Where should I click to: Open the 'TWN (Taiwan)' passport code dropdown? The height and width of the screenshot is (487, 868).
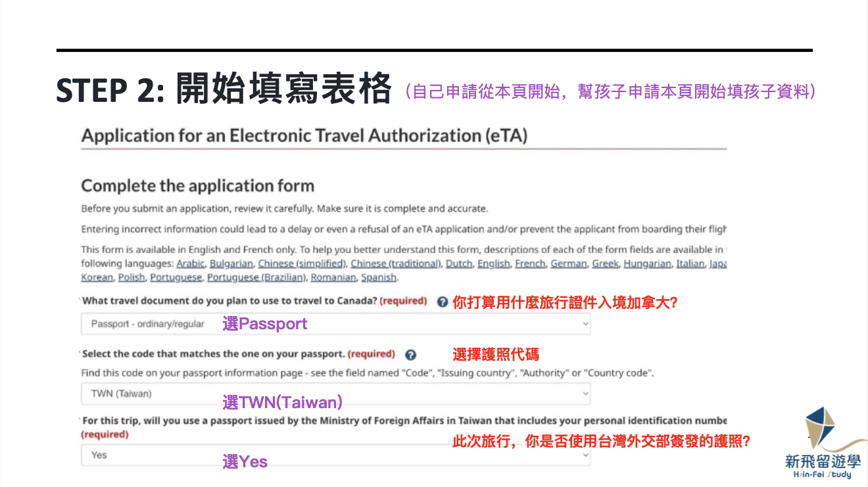[336, 394]
